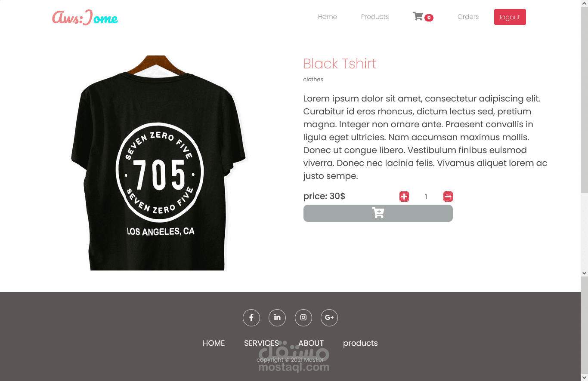Click the black t-shirt product image
The image size is (588, 381).
pos(158,163)
